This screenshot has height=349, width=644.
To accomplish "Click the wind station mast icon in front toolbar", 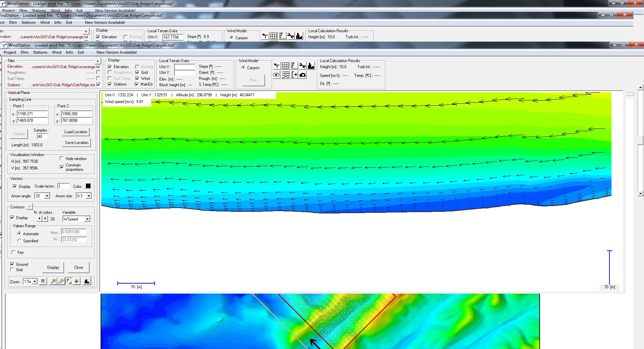I will [277, 66].
